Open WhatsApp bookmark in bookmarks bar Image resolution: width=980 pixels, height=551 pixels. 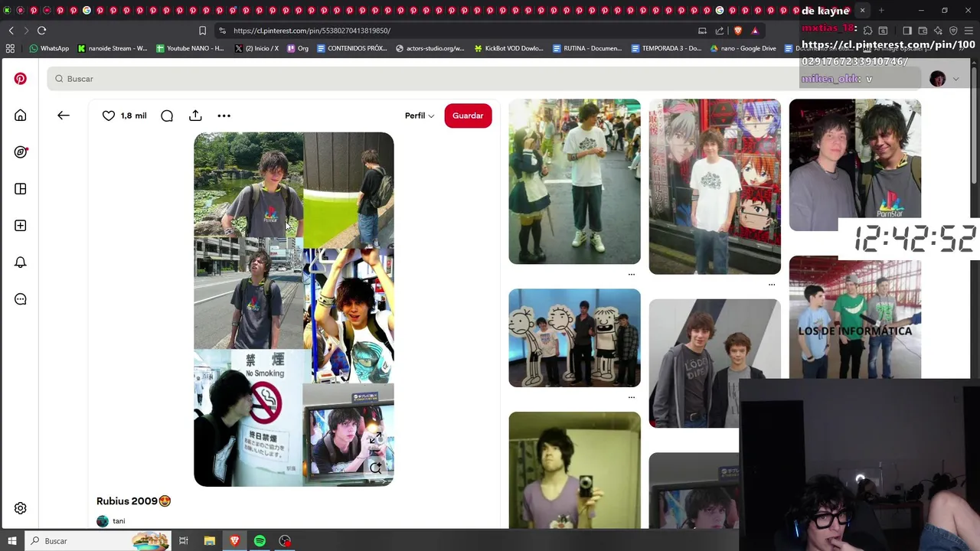point(49,48)
